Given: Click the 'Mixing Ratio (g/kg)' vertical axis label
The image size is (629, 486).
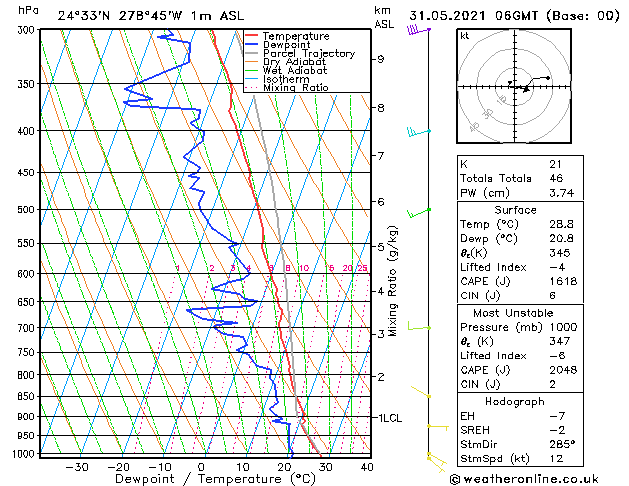Looking at the screenshot, I should point(392,281).
